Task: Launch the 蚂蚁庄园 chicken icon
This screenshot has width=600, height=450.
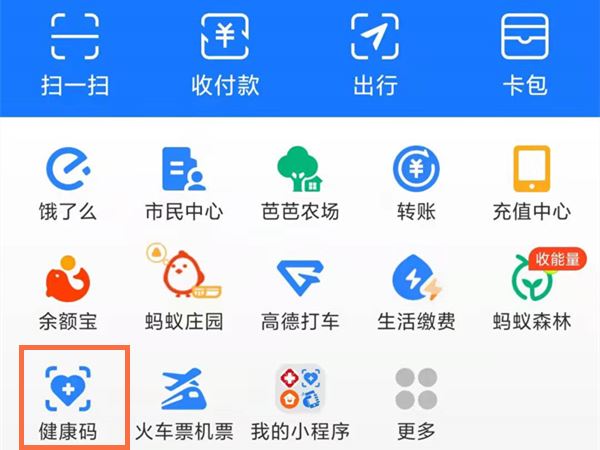Action: pos(184,270)
